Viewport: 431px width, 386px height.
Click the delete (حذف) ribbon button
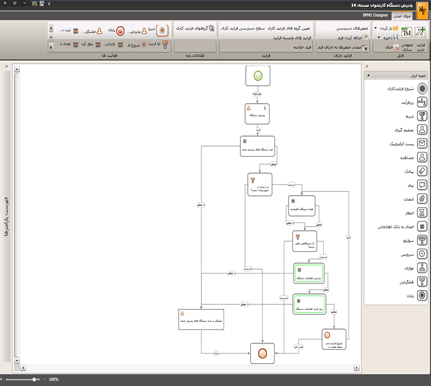(392, 47)
